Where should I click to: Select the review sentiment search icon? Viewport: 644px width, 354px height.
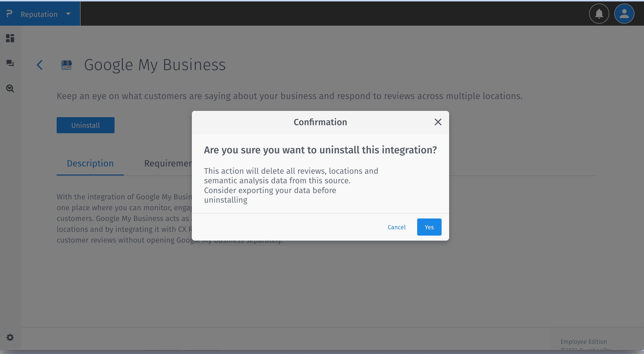coord(10,88)
